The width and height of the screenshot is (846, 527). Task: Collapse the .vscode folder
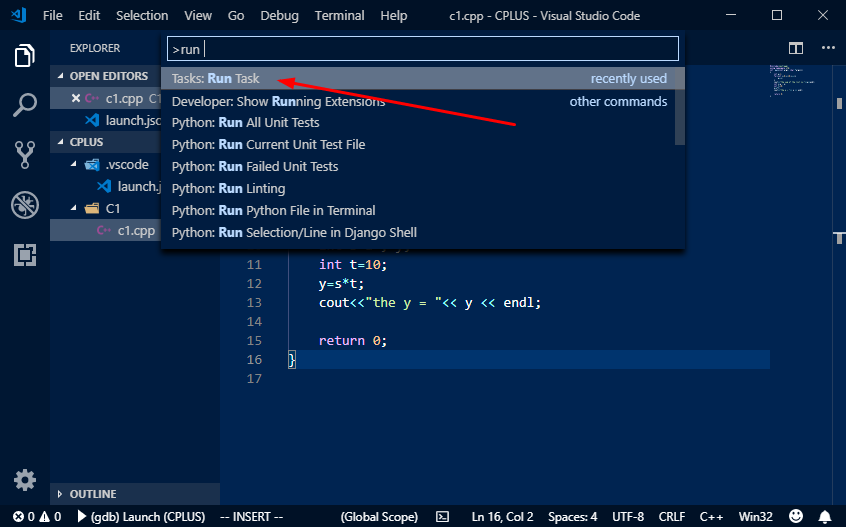pyautogui.click(x=73, y=164)
